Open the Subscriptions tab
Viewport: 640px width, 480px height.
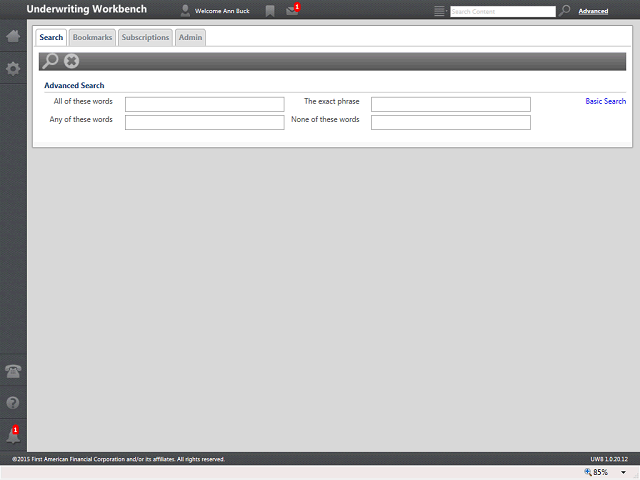coord(145,37)
